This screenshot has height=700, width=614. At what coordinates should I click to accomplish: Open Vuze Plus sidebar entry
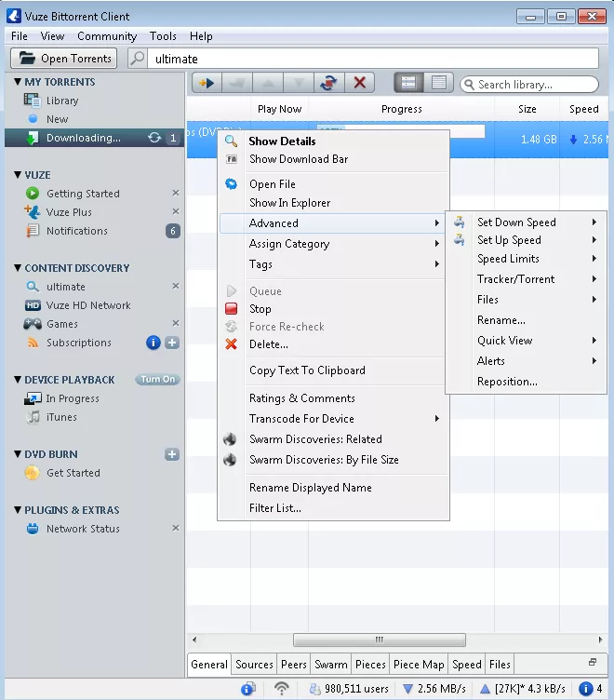coord(69,212)
